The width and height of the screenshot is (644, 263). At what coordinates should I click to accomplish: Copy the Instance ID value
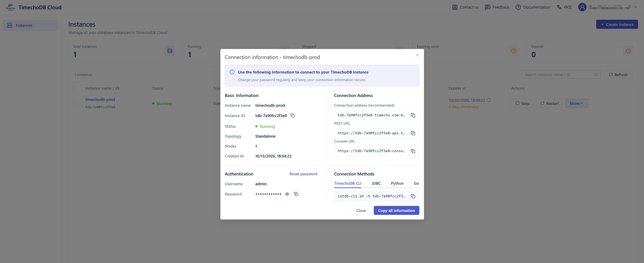click(293, 115)
